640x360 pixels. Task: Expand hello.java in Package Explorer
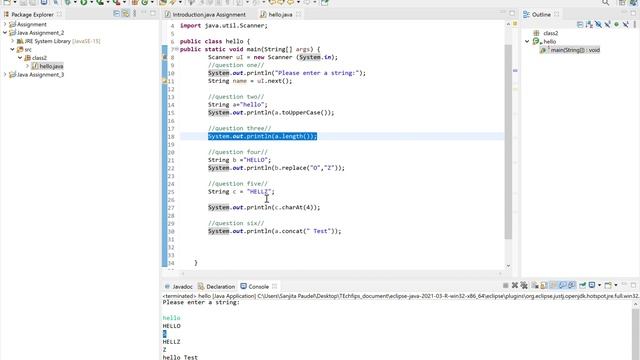pos(27,66)
